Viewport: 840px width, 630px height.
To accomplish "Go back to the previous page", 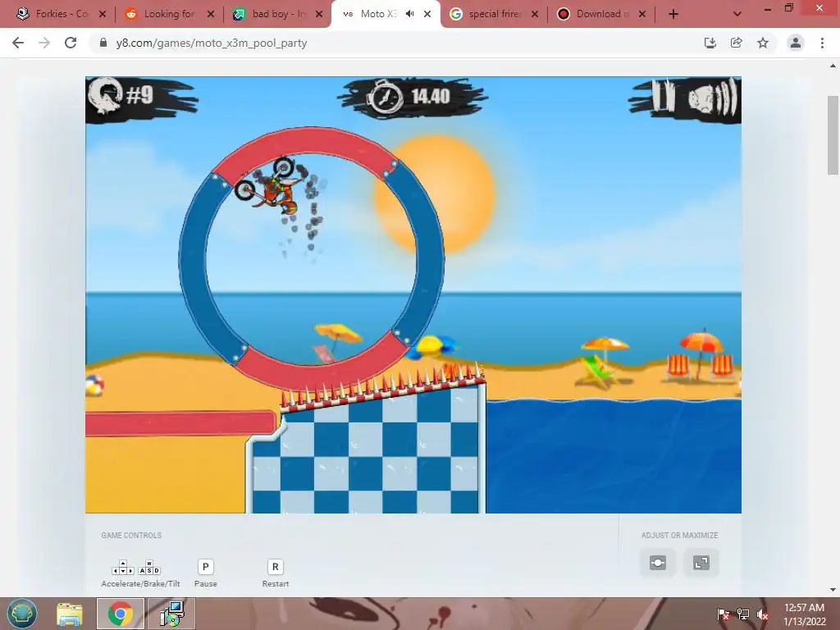I will pos(18,43).
